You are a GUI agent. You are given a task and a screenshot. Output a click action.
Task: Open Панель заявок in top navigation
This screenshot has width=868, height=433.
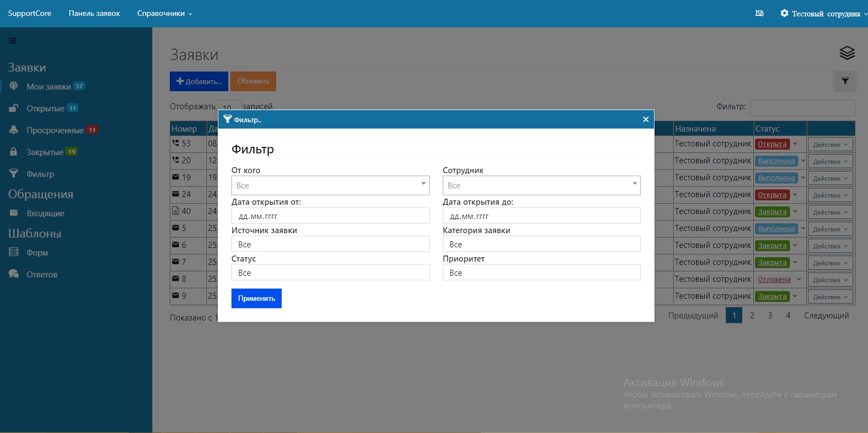tap(94, 13)
